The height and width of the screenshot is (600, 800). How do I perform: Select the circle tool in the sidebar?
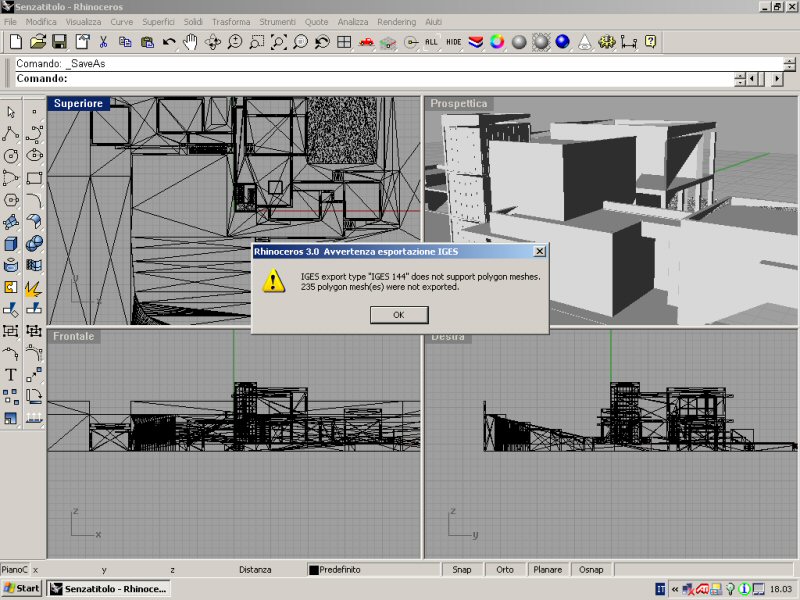(11, 156)
